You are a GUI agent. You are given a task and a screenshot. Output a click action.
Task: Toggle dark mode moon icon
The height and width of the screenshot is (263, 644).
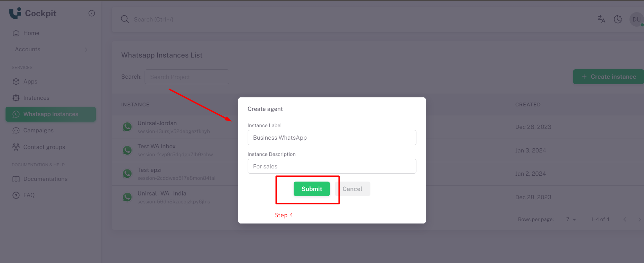pyautogui.click(x=618, y=19)
